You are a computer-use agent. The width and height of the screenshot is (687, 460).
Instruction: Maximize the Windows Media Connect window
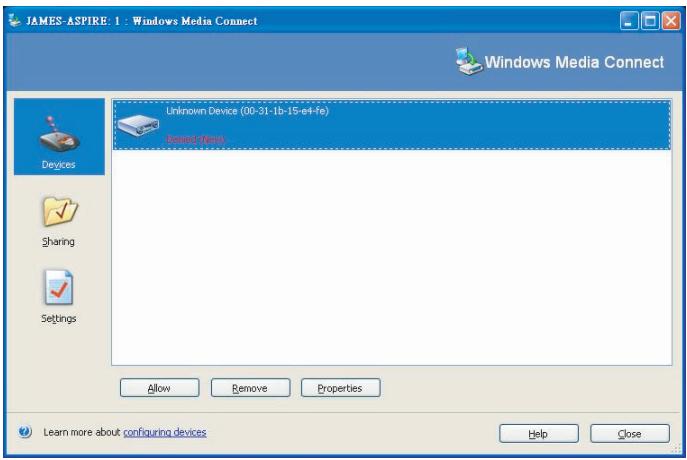coord(650,21)
